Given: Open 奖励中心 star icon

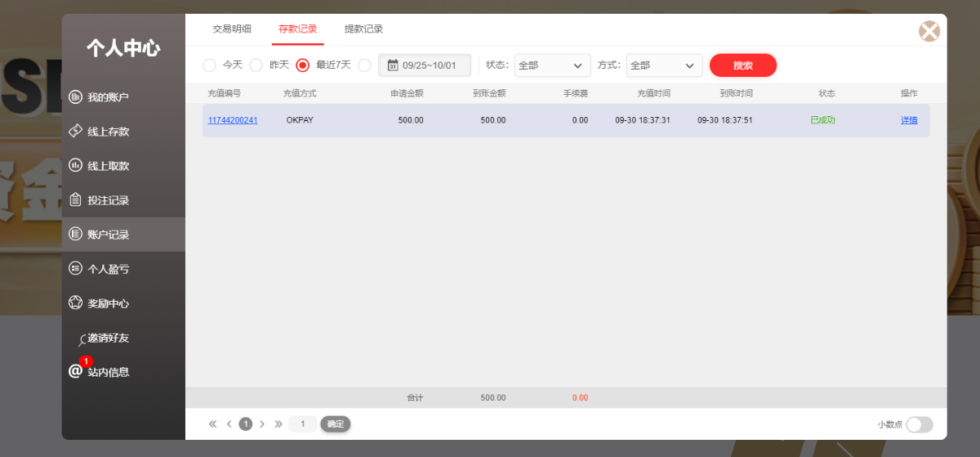Looking at the screenshot, I should point(75,302).
